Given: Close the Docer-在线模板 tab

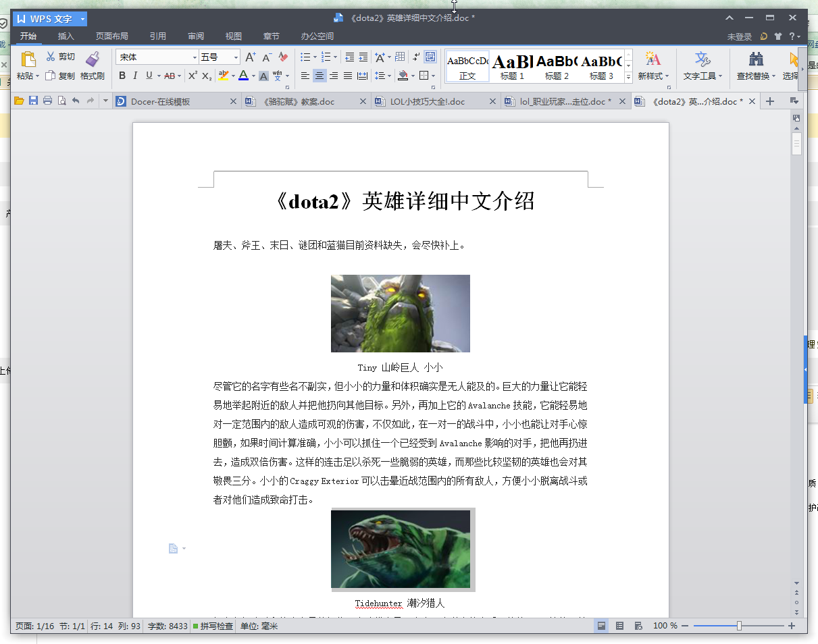Looking at the screenshot, I should tap(233, 101).
